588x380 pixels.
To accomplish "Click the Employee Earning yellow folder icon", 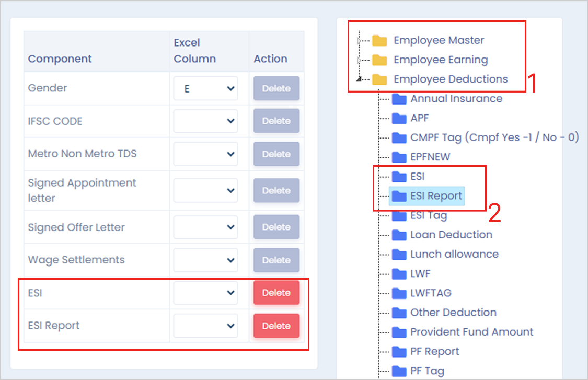I will 379,60.
